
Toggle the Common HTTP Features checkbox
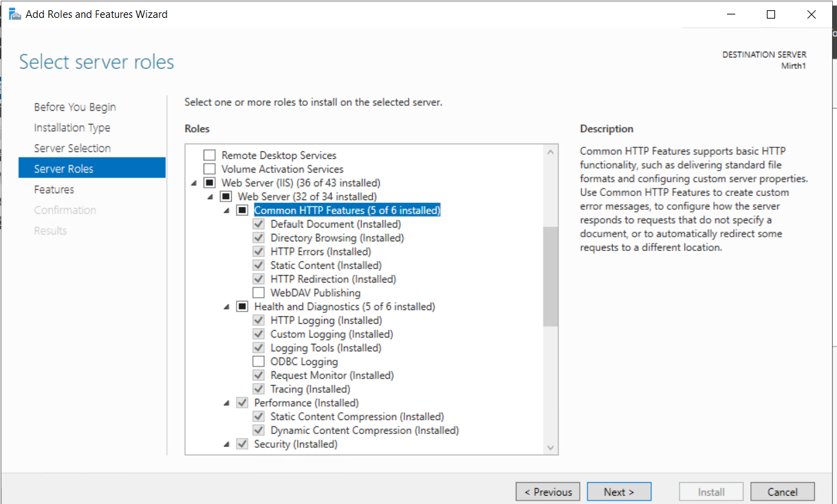[x=242, y=210]
